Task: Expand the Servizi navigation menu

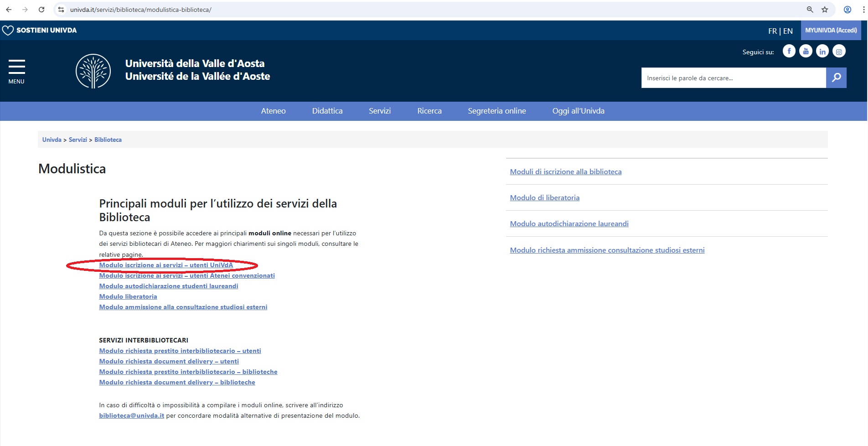Action: coord(379,111)
